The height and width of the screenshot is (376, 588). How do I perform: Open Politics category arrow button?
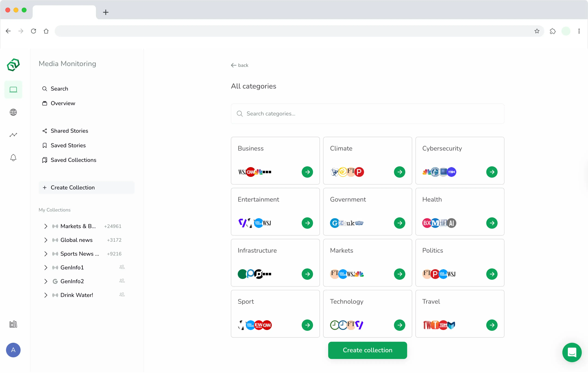[x=492, y=274]
